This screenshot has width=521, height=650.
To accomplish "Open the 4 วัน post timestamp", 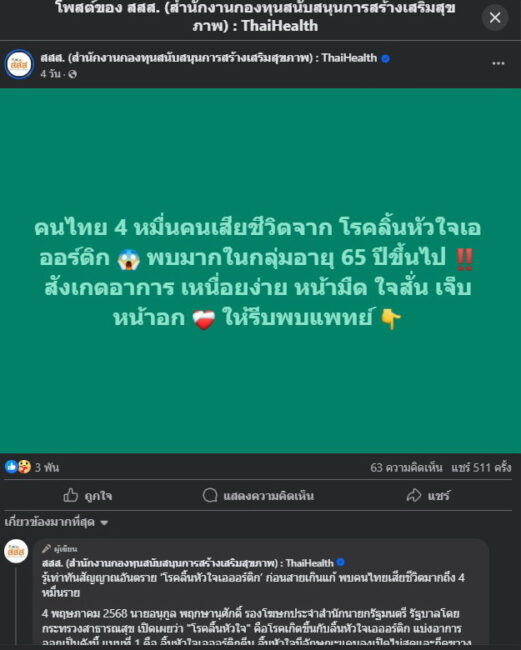I will click(50, 74).
